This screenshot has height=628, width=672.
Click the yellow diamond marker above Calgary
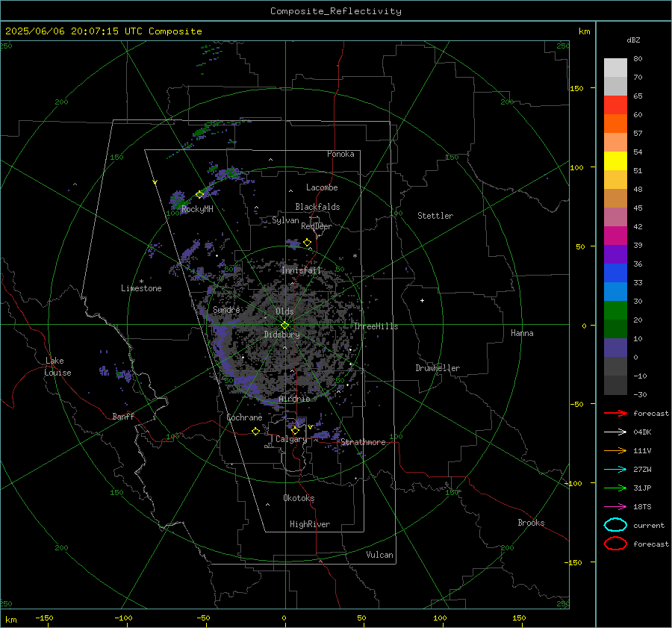click(x=295, y=430)
